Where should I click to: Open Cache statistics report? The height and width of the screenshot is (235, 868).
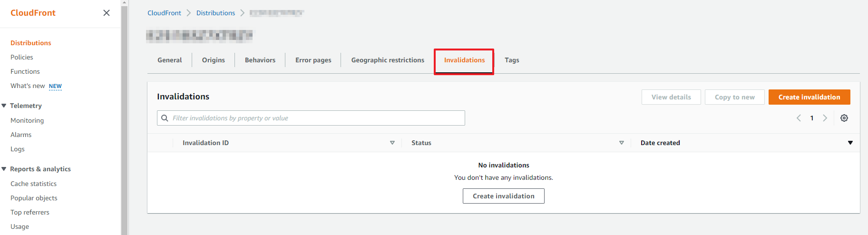33,184
